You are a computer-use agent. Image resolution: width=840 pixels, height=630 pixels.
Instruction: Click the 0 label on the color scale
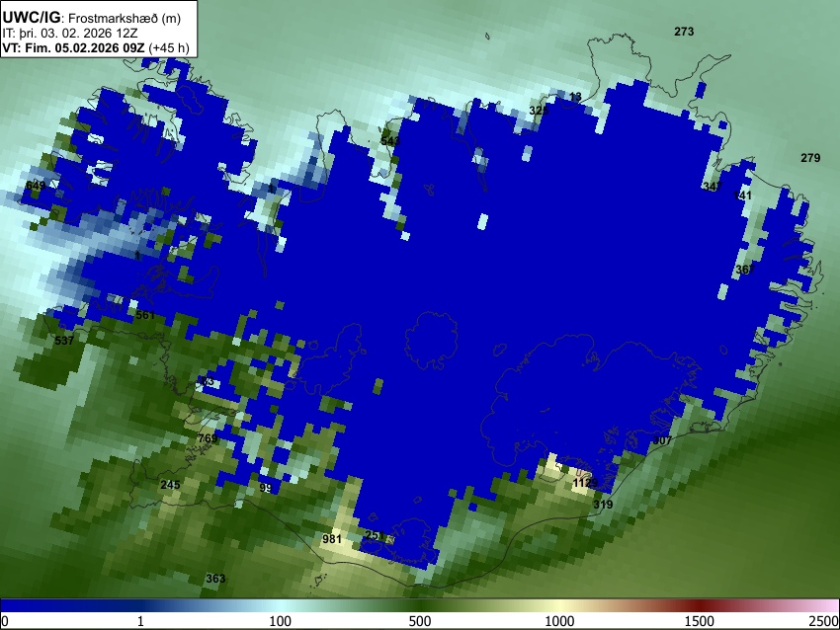click(5, 621)
